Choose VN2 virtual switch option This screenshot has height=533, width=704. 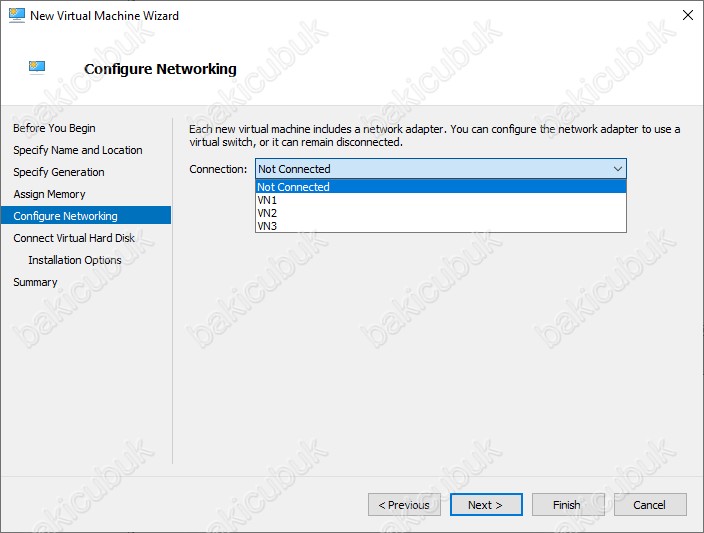tap(440, 213)
